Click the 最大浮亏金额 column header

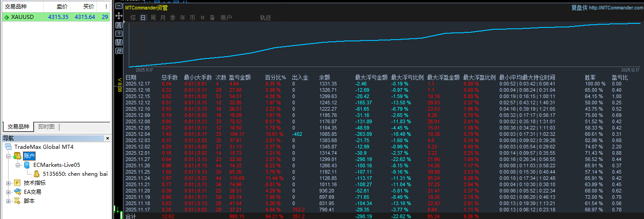tap(372, 77)
